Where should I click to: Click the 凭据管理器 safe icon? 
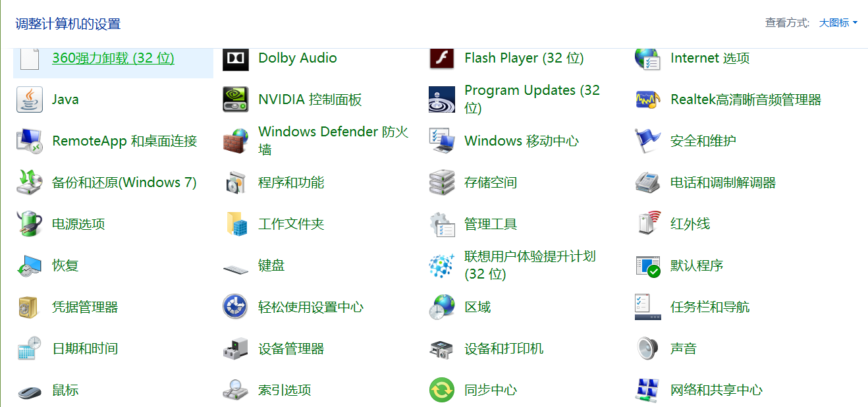(x=28, y=307)
